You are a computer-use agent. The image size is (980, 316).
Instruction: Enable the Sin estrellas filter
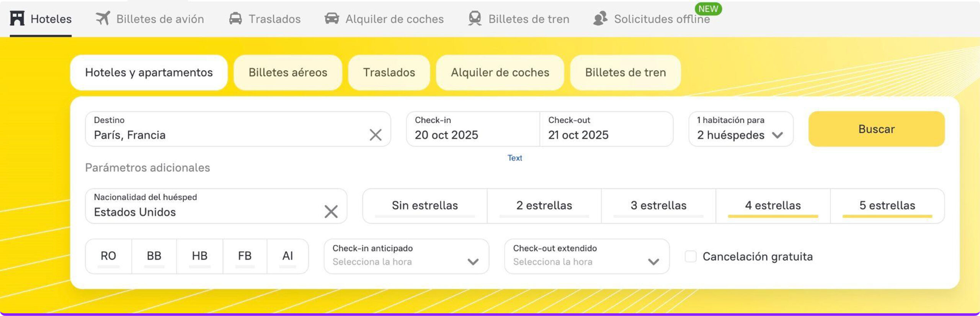pos(425,206)
